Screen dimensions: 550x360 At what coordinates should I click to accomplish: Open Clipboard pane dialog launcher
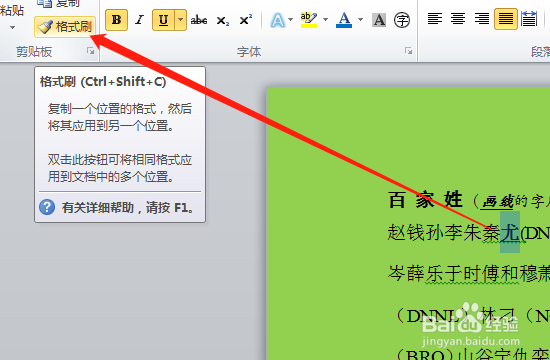click(91, 51)
